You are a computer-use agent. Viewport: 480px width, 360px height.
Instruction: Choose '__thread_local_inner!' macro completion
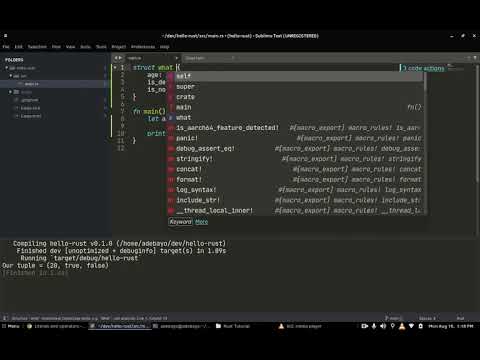click(296, 211)
